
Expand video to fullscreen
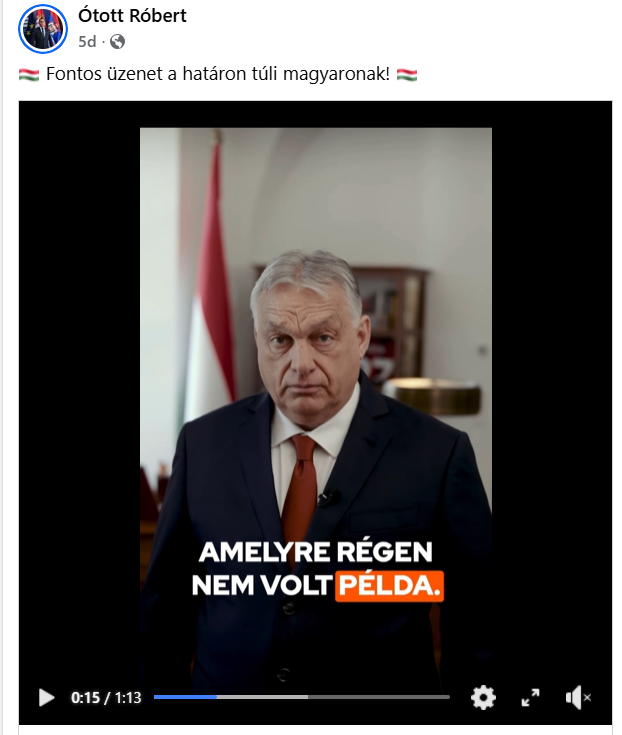(x=531, y=698)
